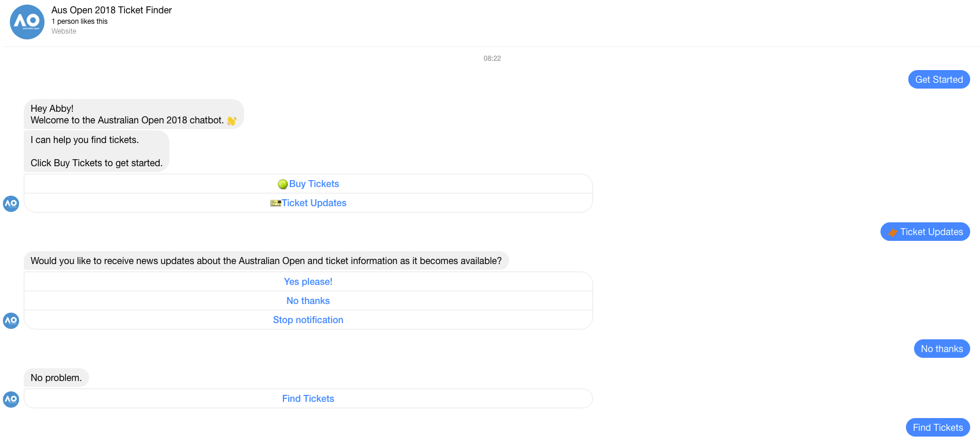Image resolution: width=980 pixels, height=447 pixels.
Task: Click AO bot avatar beside Find Tickets button
Action: click(x=11, y=400)
